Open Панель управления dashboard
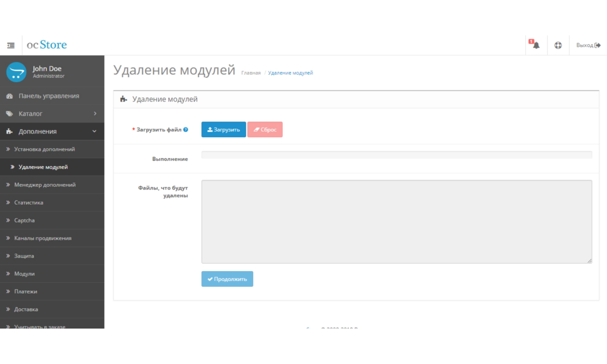 (x=49, y=96)
